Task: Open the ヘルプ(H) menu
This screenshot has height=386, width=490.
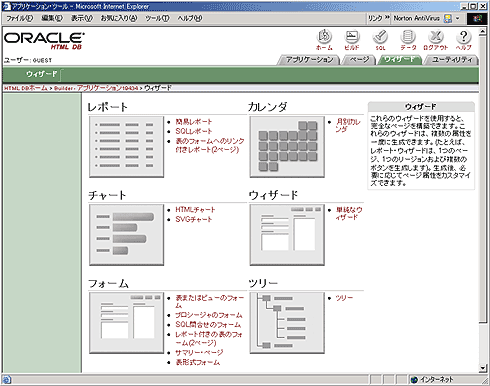Action: click(190, 18)
